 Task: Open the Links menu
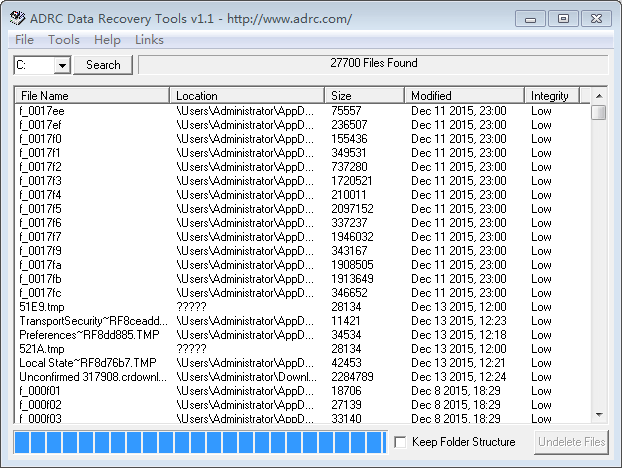(x=149, y=40)
